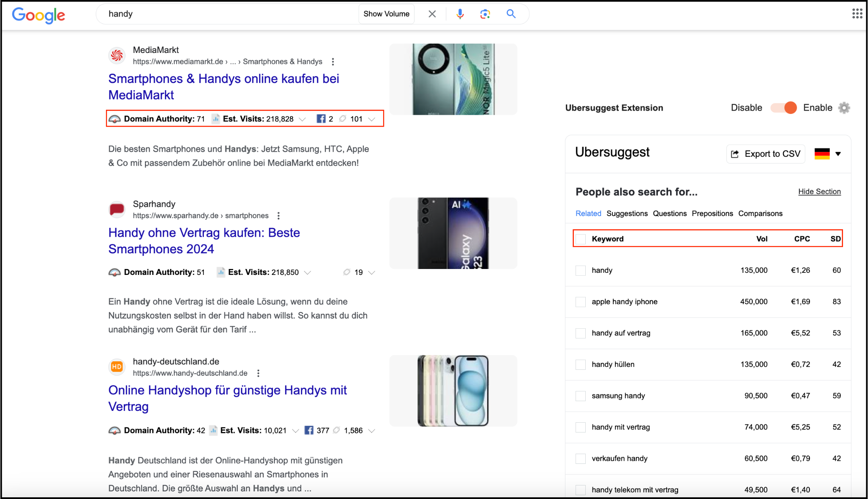This screenshot has width=868, height=499.
Task: Open the handy-deutschland.de iPhone thumbnail
Action: click(453, 391)
